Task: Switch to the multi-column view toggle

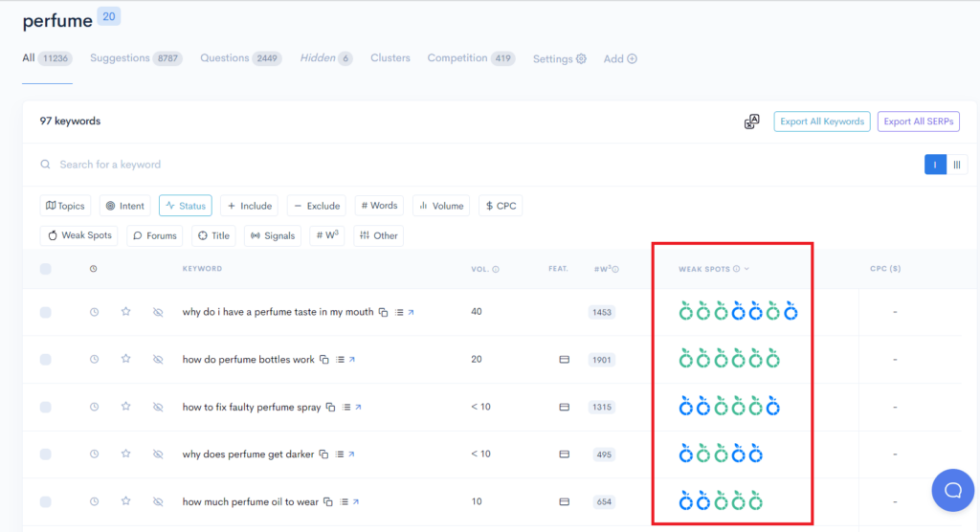Action: [957, 165]
